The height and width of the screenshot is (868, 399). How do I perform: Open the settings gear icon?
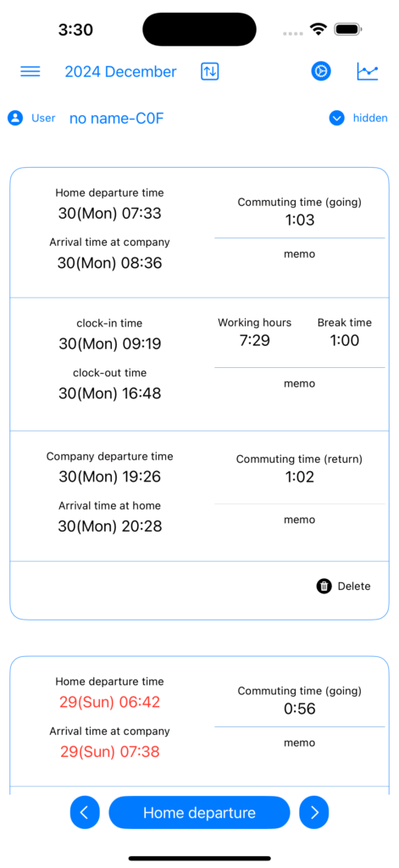(321, 71)
